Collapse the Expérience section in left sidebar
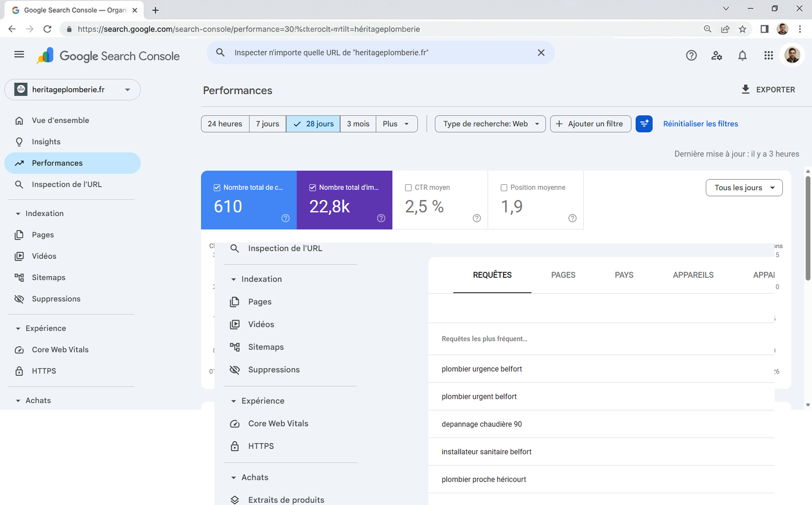 coord(18,328)
